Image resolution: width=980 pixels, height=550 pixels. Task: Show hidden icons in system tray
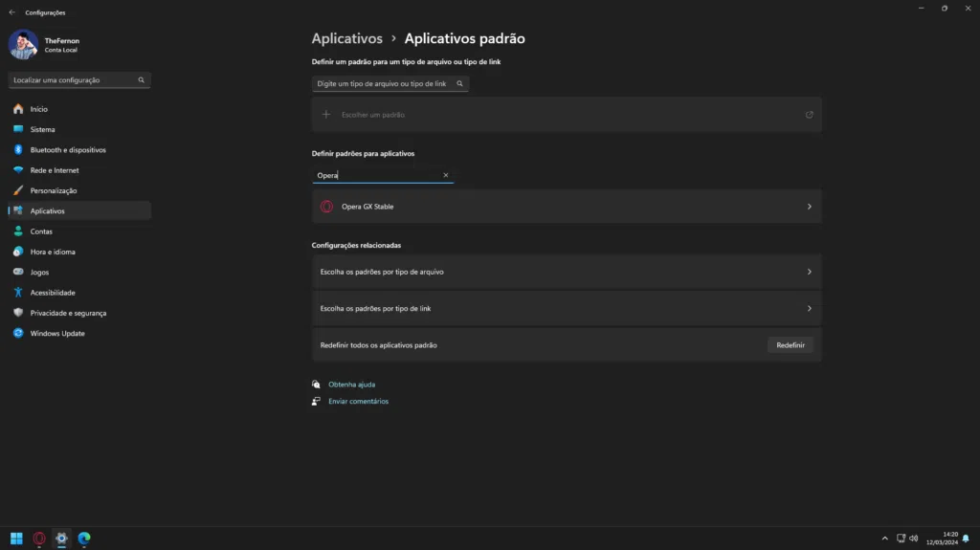(x=884, y=539)
